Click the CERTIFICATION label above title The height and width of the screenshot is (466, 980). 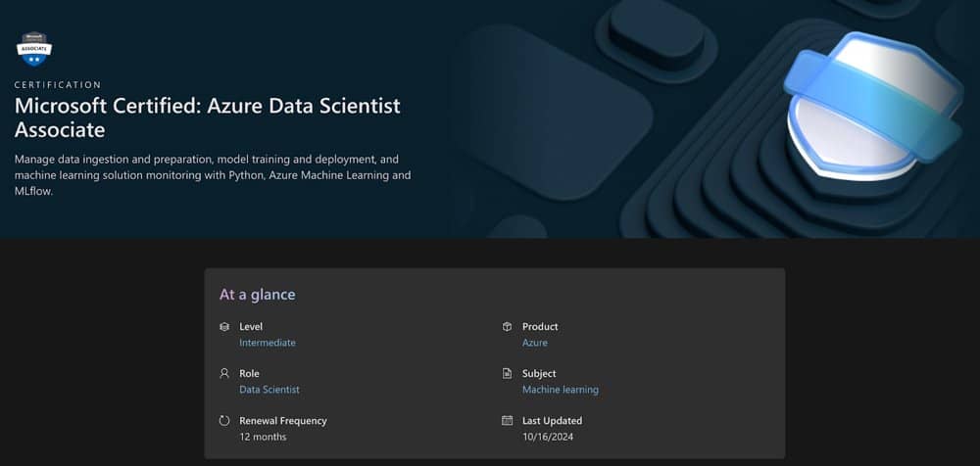(58, 85)
